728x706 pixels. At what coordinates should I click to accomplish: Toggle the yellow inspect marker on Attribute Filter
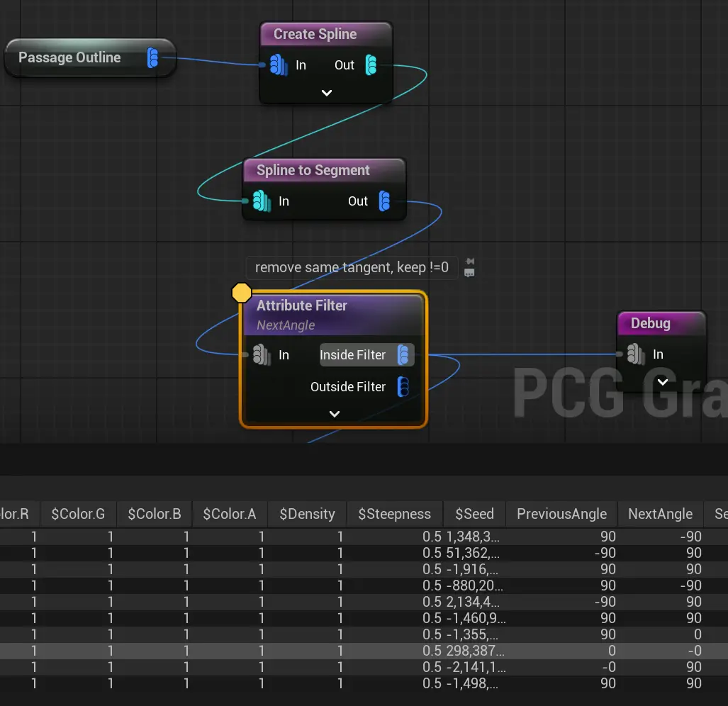tap(242, 292)
